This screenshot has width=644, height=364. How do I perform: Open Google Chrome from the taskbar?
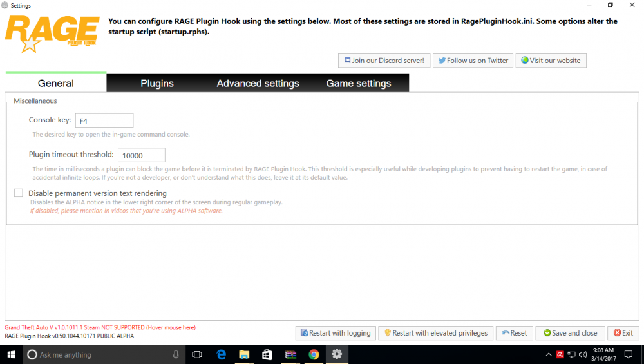click(x=314, y=354)
